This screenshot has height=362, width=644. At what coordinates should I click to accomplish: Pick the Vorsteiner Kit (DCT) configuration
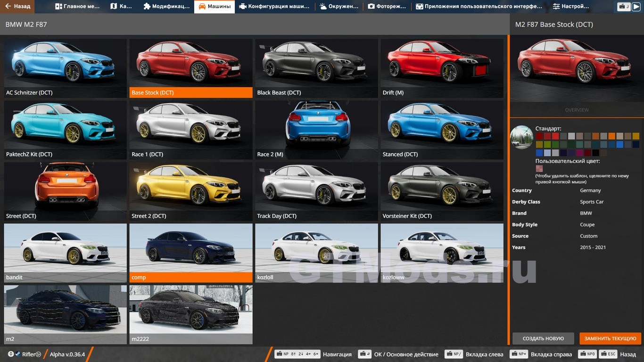pos(442,192)
